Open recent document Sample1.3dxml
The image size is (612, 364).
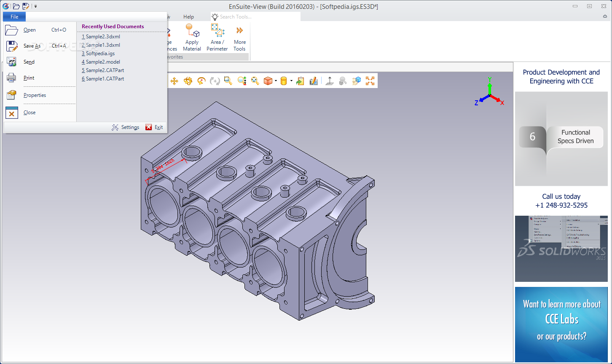[101, 45]
